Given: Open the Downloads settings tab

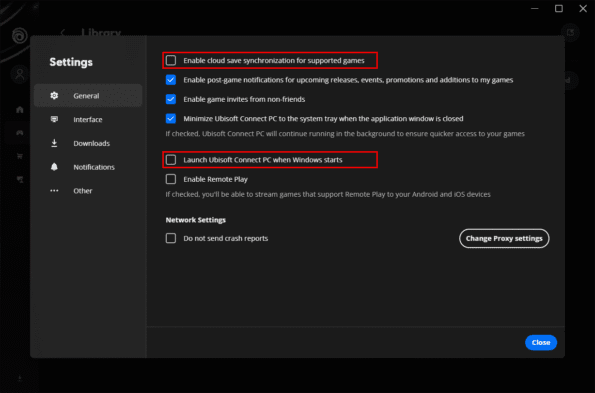Looking at the screenshot, I should [x=88, y=143].
